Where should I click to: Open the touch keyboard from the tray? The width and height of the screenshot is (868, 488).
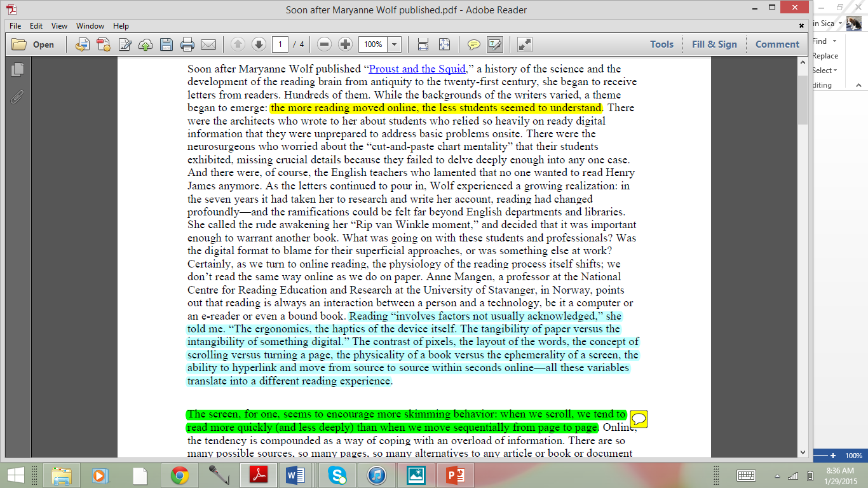click(x=746, y=475)
